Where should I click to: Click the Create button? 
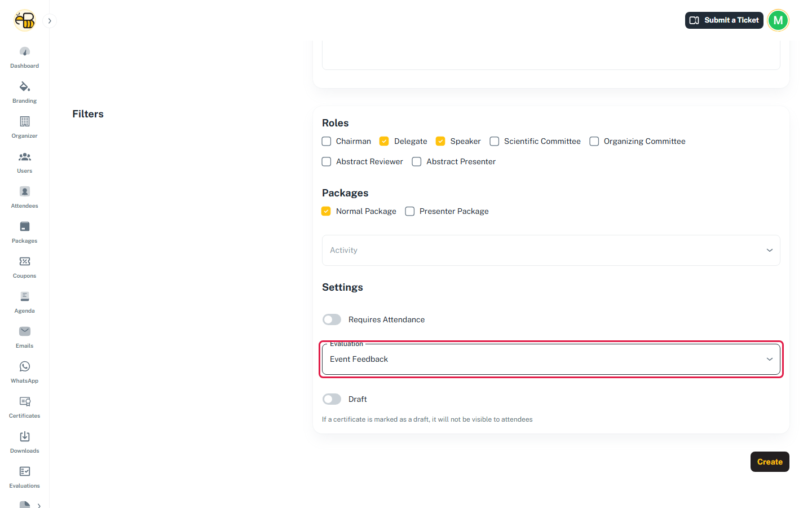point(770,462)
